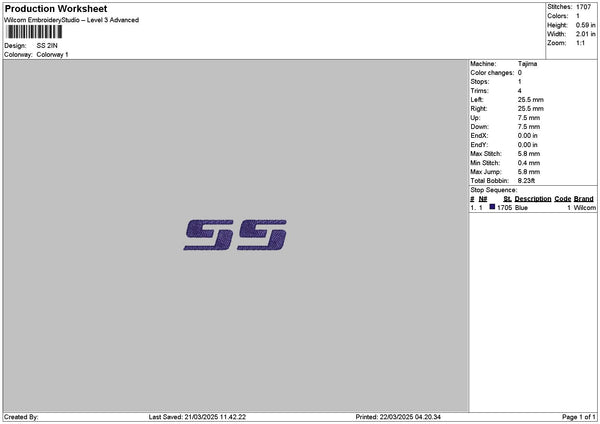Click the 'St.' column header
Screen dimensions: 600x424
click(507, 199)
